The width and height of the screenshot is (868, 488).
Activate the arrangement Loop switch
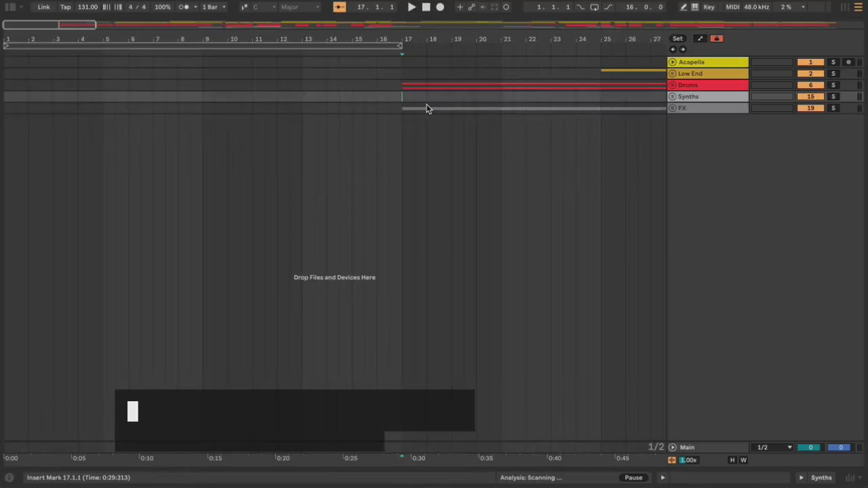(594, 7)
